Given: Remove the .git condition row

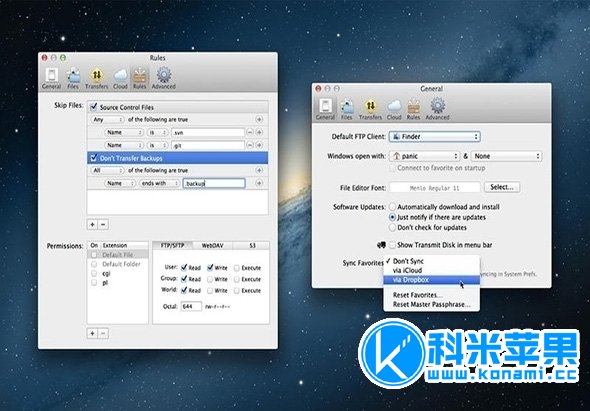Looking at the screenshot, I should (x=250, y=145).
